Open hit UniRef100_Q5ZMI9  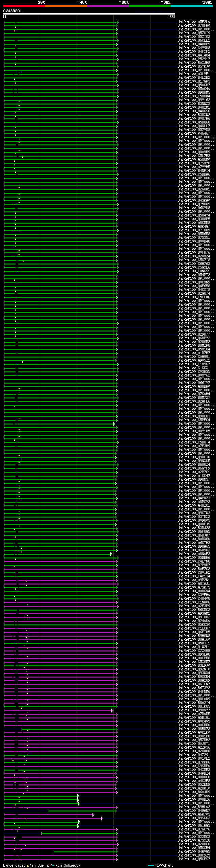[194, 33]
